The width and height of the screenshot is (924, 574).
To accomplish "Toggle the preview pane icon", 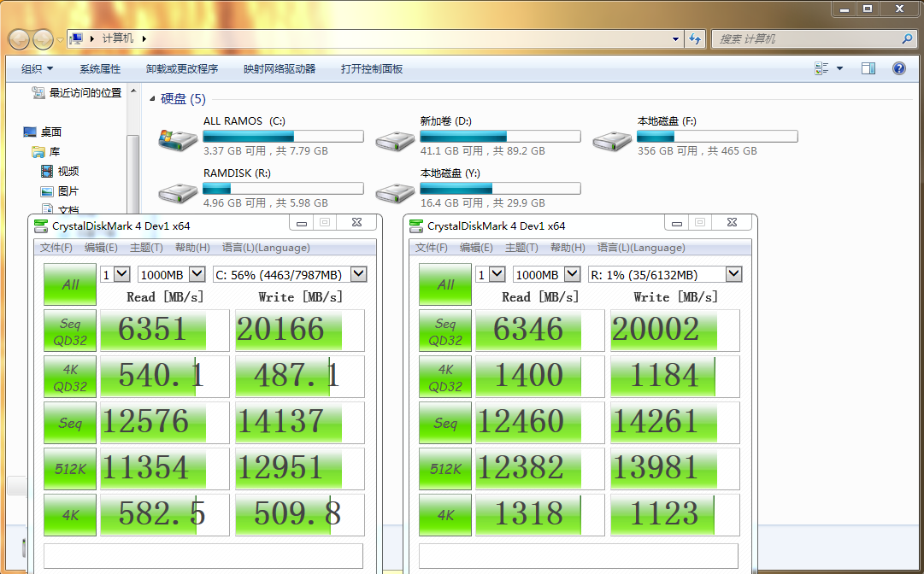I will (x=868, y=68).
